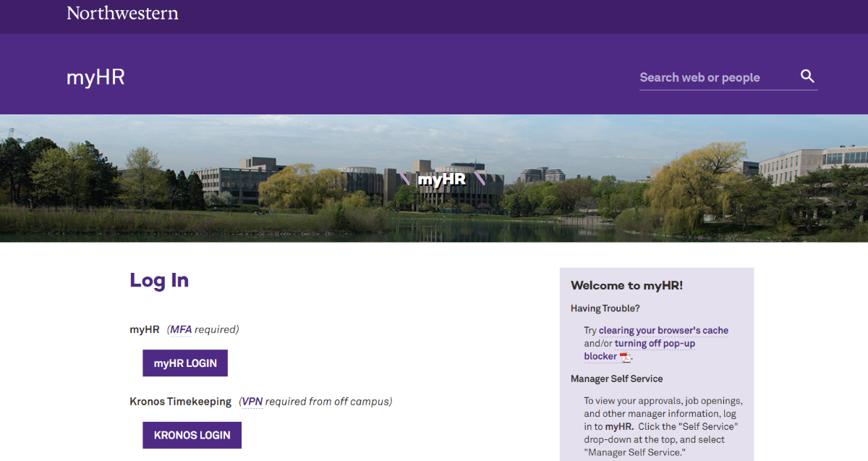Viewport: 868px width, 461px height.
Task: Open the PDF icon beside pop-up blocker link
Action: [626, 357]
